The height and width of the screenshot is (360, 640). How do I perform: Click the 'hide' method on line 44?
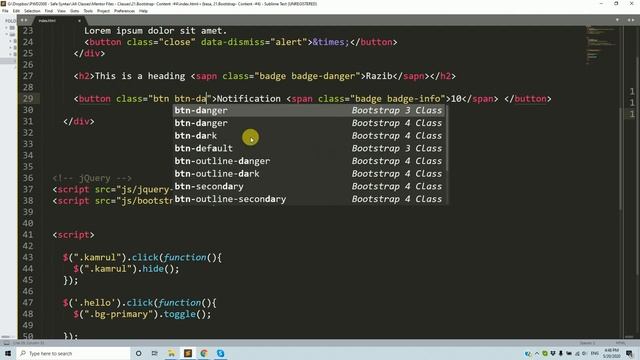pos(153,269)
